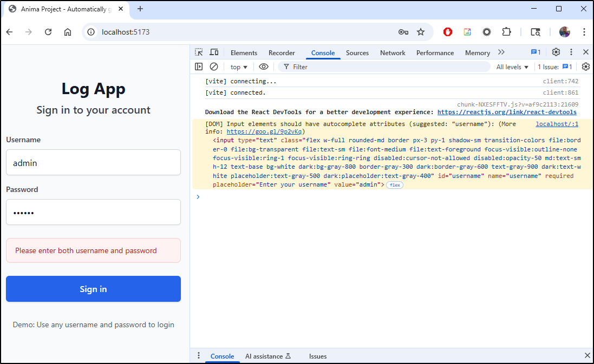Open the drawer three-dot menu
The height and width of the screenshot is (364, 594).
point(199,356)
